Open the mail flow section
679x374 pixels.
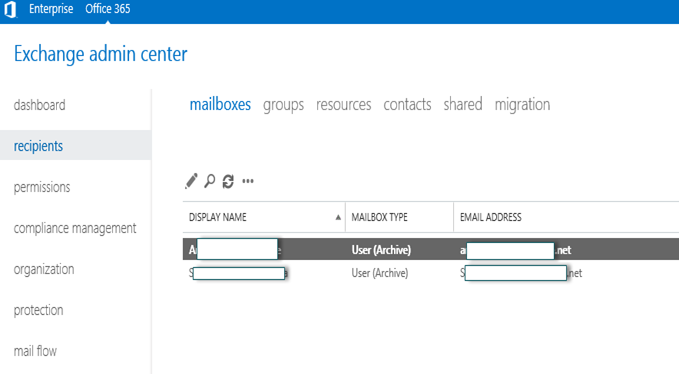coord(35,351)
